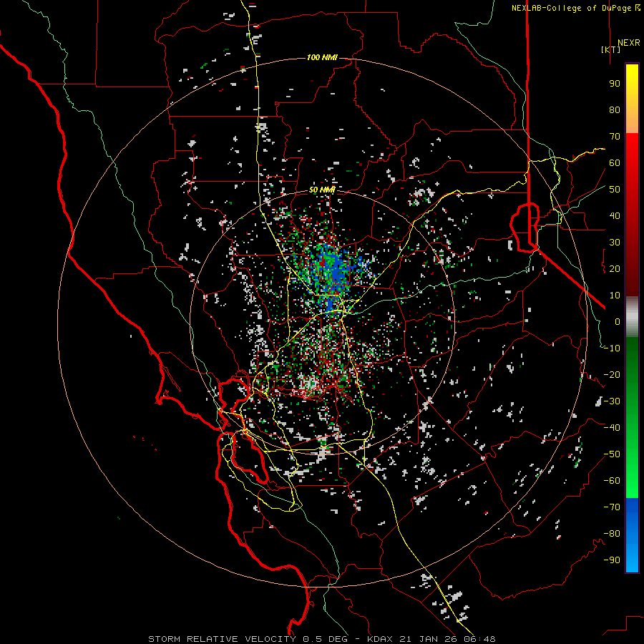This screenshot has height=644, width=644.
Task: Click the KDAX station identifier in caption
Action: coord(380,639)
